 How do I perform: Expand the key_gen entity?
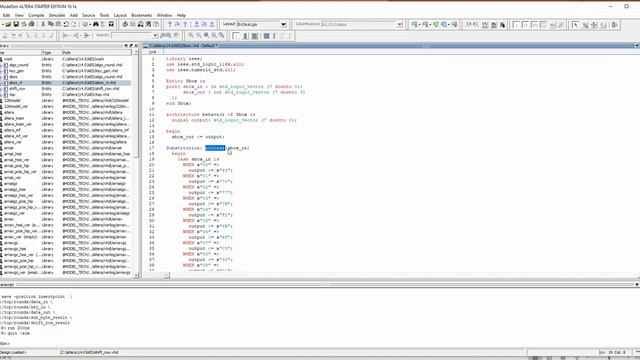pos(2,71)
